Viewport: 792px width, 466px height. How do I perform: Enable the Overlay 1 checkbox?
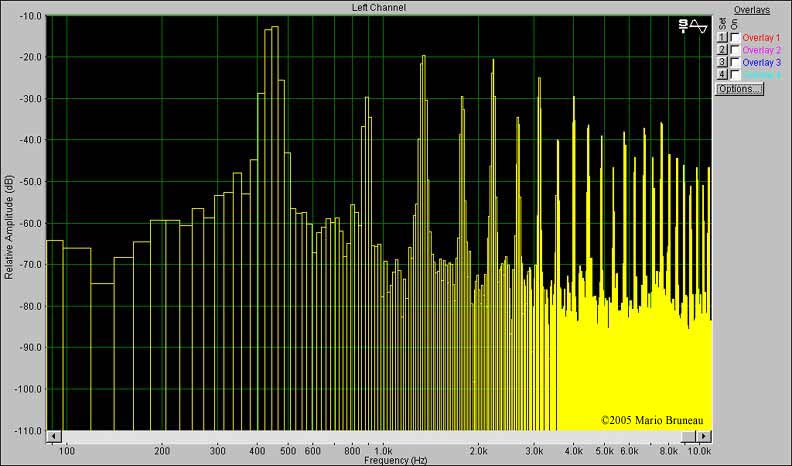coord(735,37)
